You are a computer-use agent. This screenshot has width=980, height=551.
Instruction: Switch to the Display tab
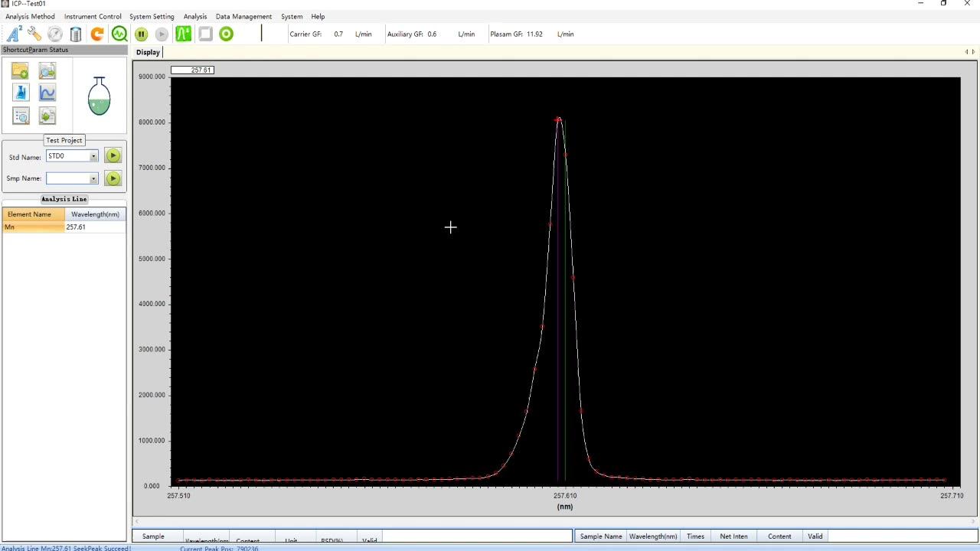click(x=148, y=52)
